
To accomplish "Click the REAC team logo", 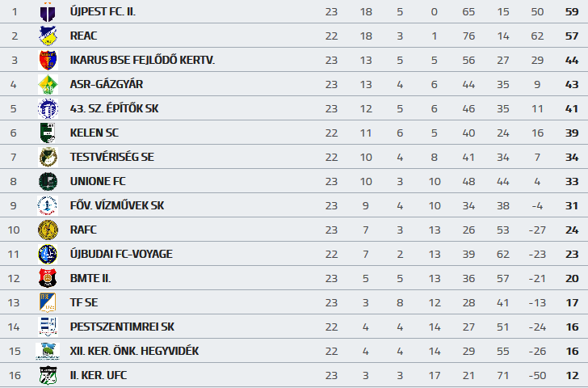I will (48, 36).
